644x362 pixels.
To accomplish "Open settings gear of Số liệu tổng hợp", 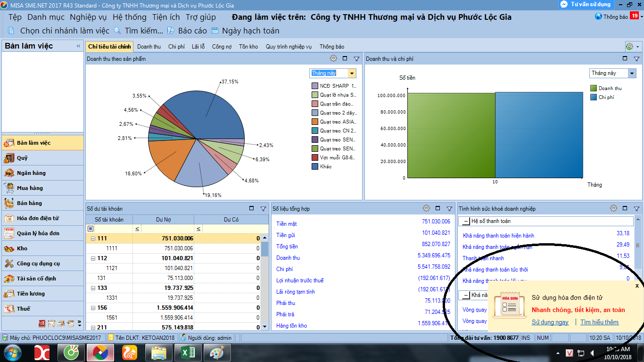I will 426,208.
